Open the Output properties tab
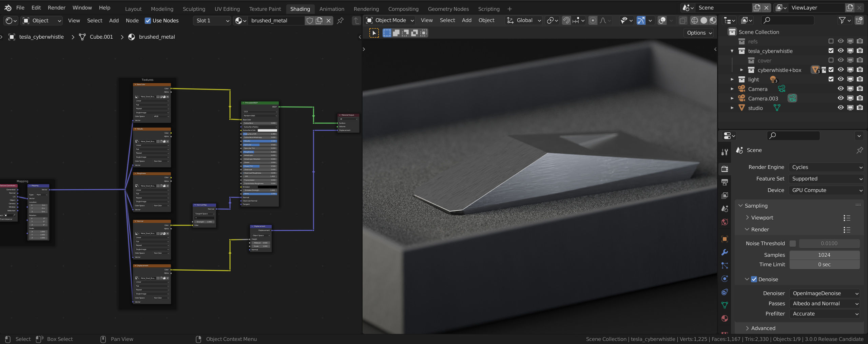This screenshot has height=344, width=868. point(725,182)
